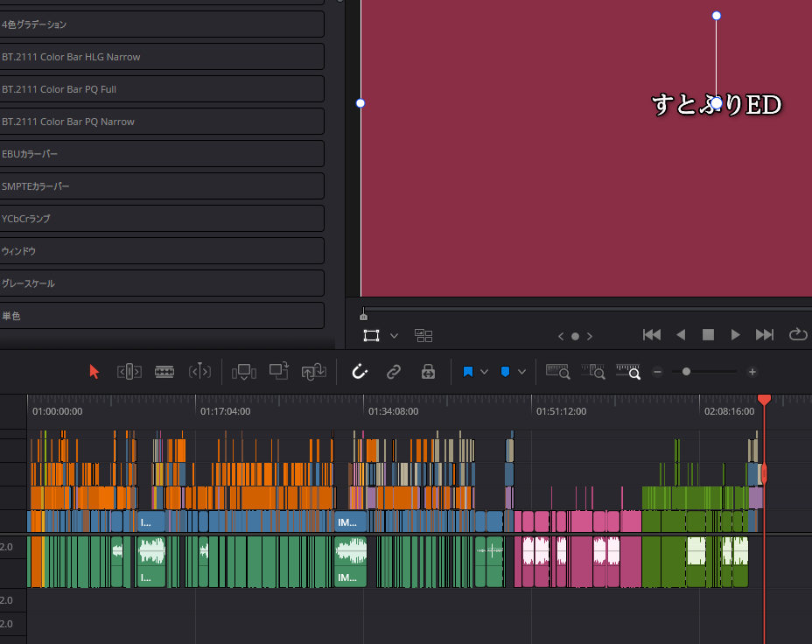
Task: Open the flag color dropdown arrow
Action: click(x=484, y=372)
